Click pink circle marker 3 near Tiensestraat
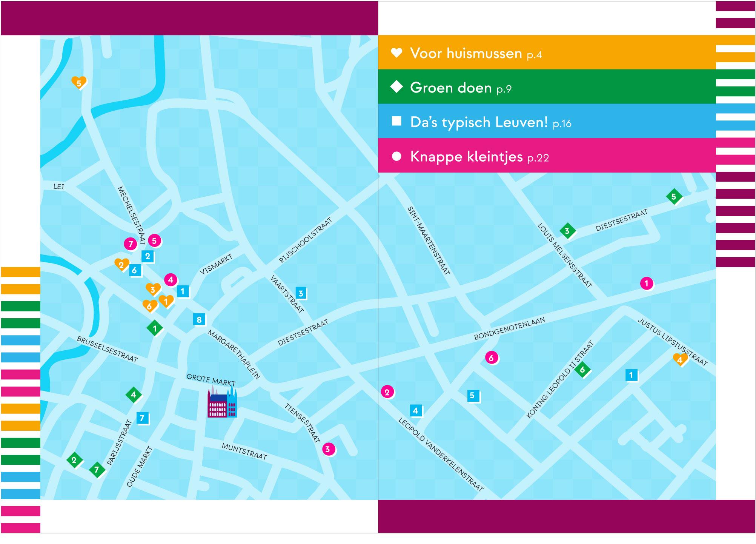This screenshot has height=544, width=756. tap(327, 449)
